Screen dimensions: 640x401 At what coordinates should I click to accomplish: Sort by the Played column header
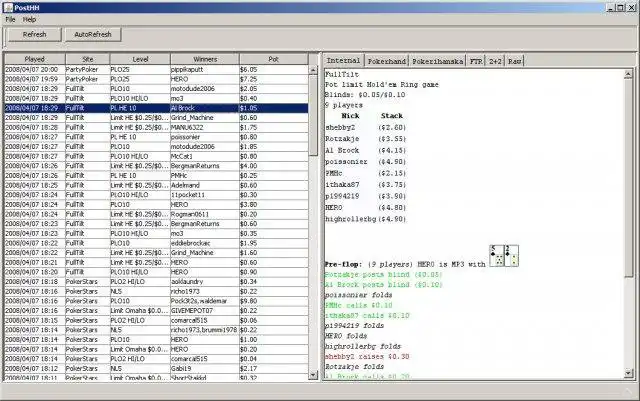35,59
